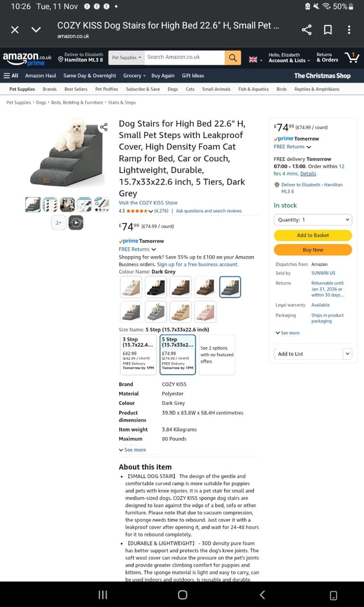Open Pet Supplies search category dropdown
This screenshot has width=364, height=607.
point(126,57)
